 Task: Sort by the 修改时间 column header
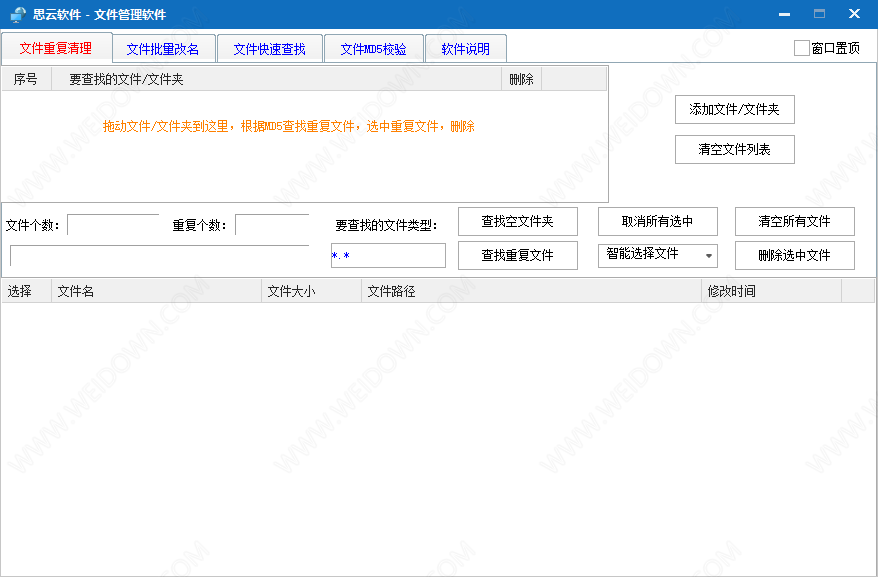tap(772, 291)
